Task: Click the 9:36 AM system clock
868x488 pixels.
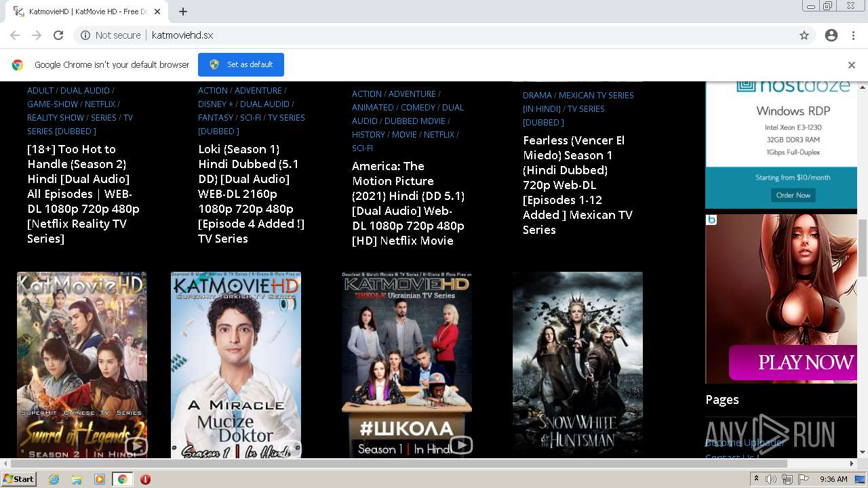Action: (833, 479)
